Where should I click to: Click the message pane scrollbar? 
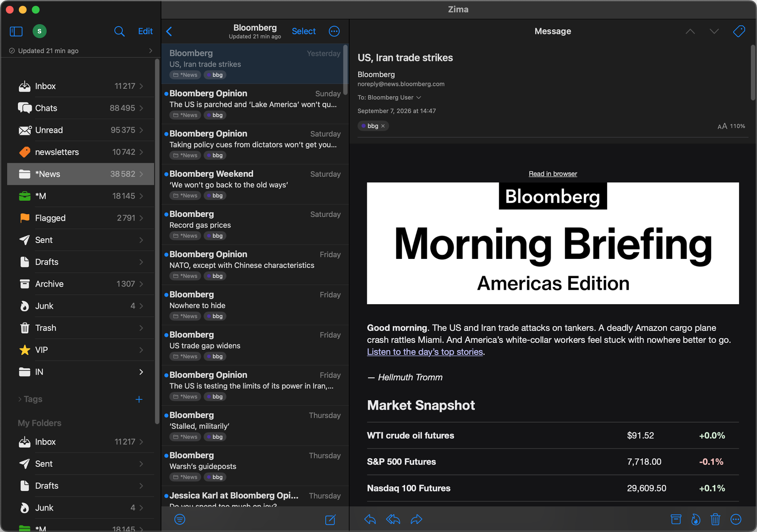click(753, 72)
